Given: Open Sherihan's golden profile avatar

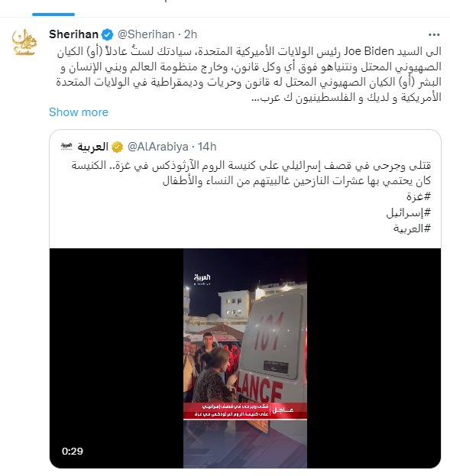Looking at the screenshot, I should pyautogui.click(x=24, y=42).
